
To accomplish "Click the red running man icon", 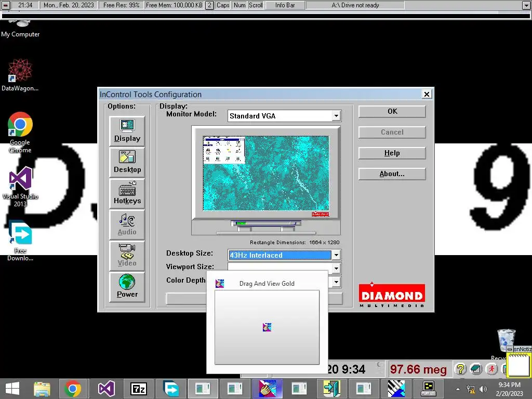I will click(x=491, y=369).
